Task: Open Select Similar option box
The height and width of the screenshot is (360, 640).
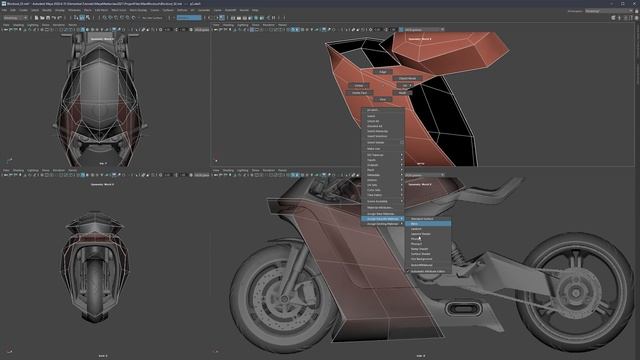Action: click(402, 142)
